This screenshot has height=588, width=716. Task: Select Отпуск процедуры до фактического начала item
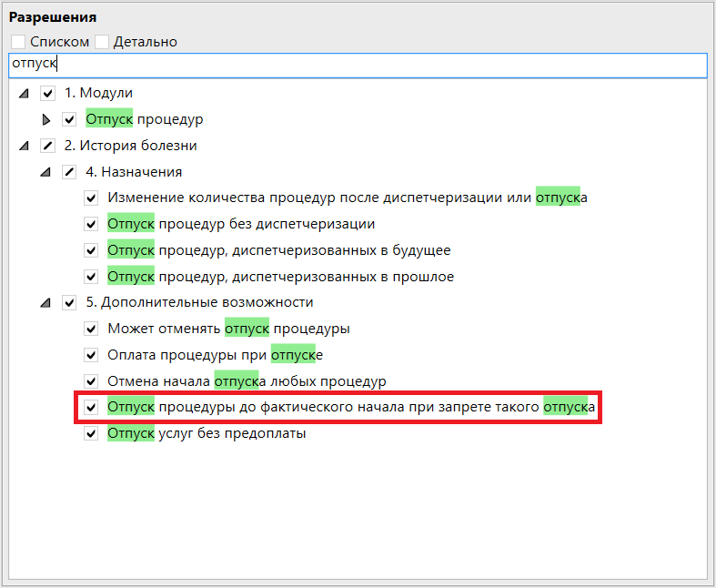tap(350, 408)
